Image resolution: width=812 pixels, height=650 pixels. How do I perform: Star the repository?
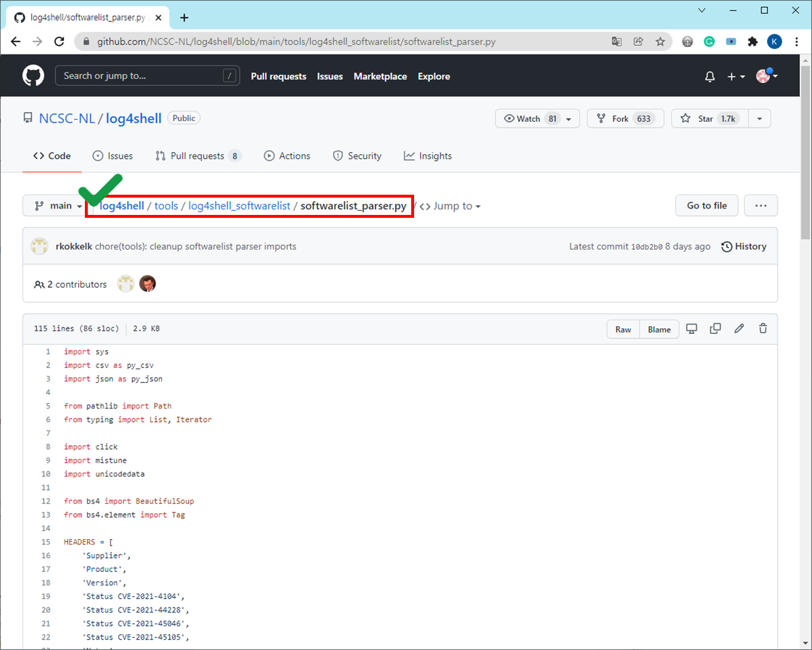710,118
